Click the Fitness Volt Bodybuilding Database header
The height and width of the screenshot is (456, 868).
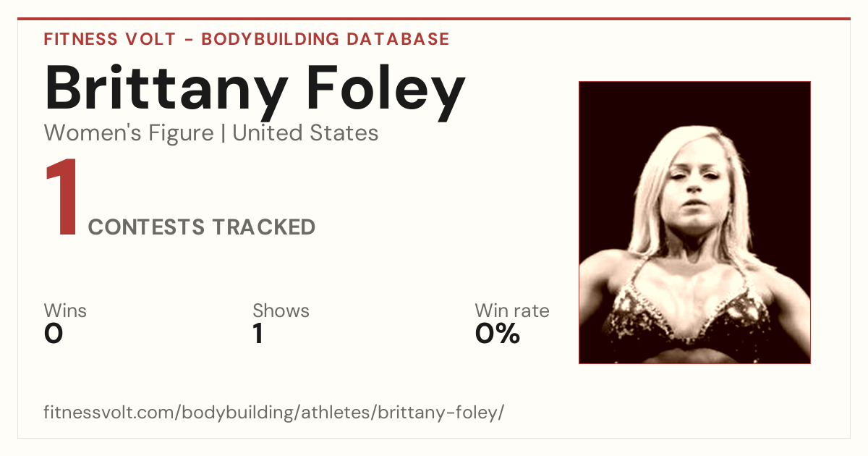[x=247, y=39]
